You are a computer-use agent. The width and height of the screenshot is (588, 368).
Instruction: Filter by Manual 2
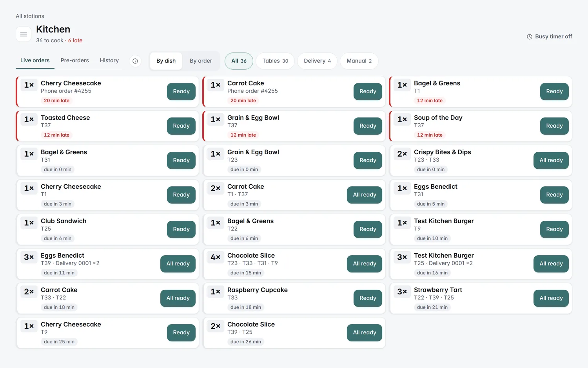pos(359,61)
